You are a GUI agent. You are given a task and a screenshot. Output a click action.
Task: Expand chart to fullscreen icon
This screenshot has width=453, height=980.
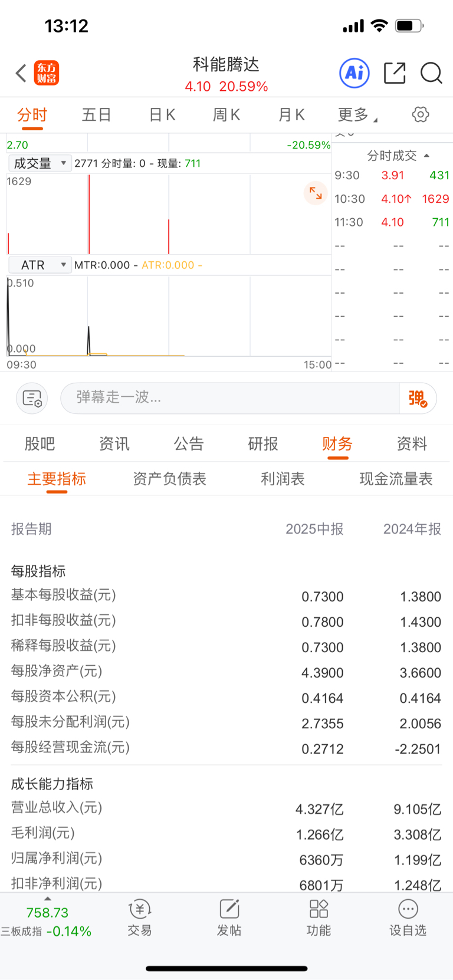[316, 193]
